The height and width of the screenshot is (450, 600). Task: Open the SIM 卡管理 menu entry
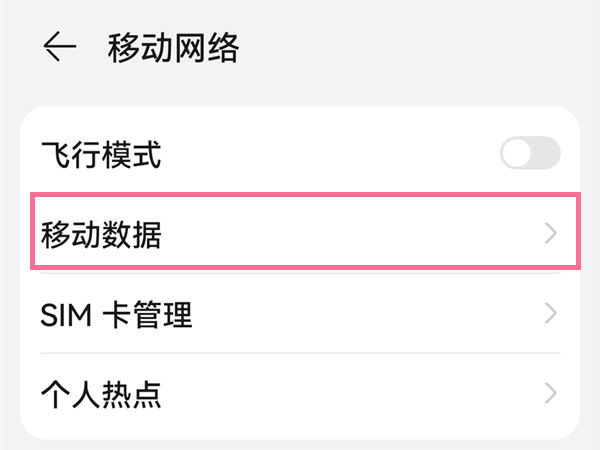click(x=300, y=314)
